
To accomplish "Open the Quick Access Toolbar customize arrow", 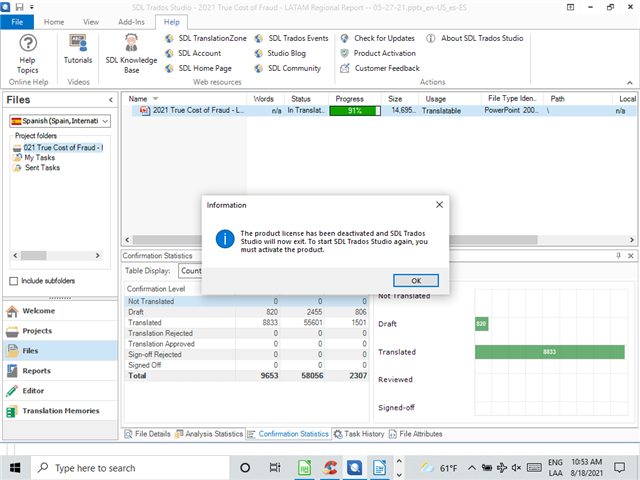I will tap(31, 7).
